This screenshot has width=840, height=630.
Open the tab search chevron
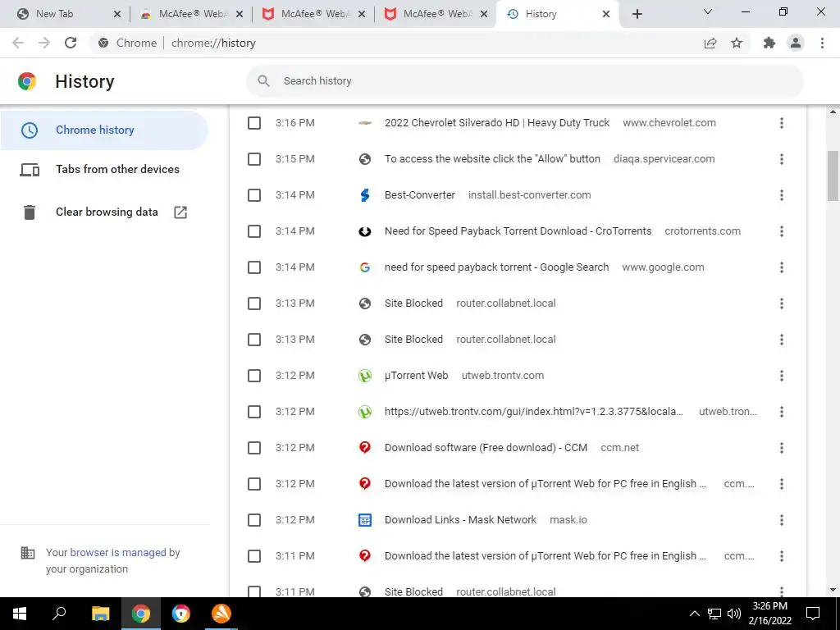click(708, 11)
